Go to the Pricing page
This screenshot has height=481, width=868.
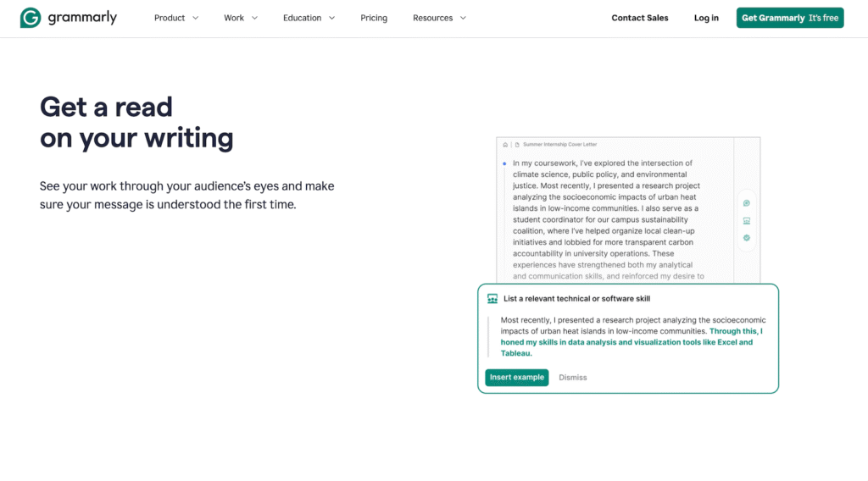click(374, 18)
